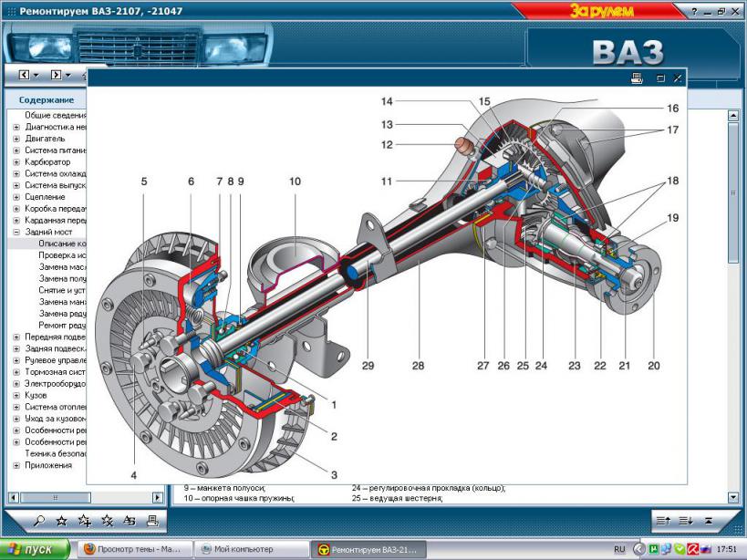Expand hidden tray icons with chevron

[638, 549]
